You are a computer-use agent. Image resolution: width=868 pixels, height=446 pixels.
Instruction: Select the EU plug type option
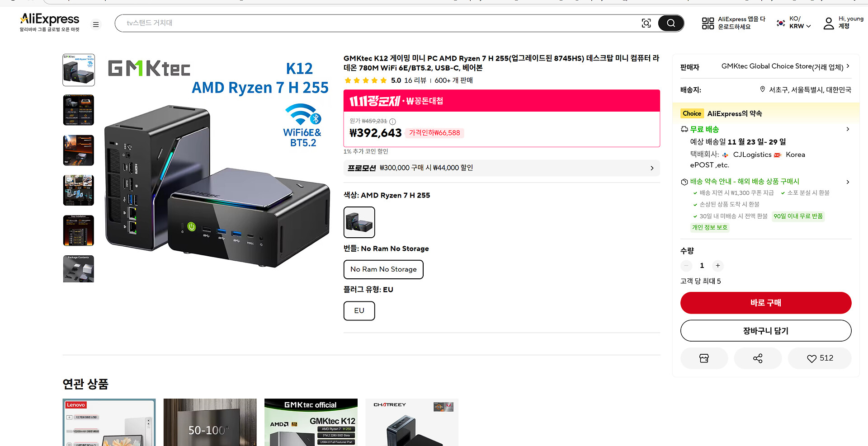359,311
